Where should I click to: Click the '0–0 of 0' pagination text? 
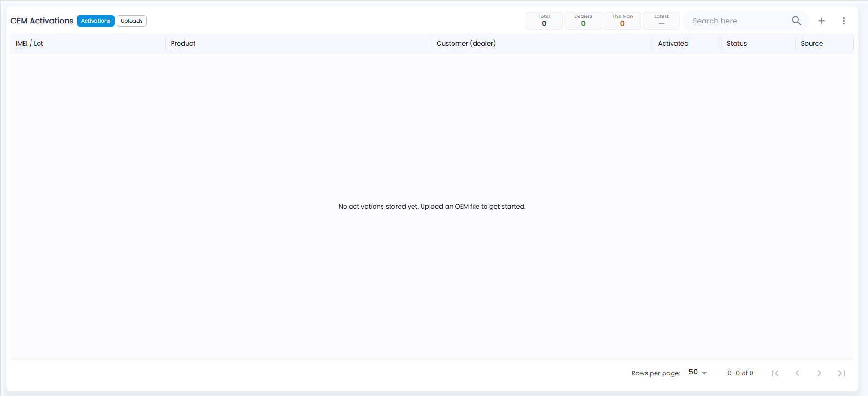[740, 373]
